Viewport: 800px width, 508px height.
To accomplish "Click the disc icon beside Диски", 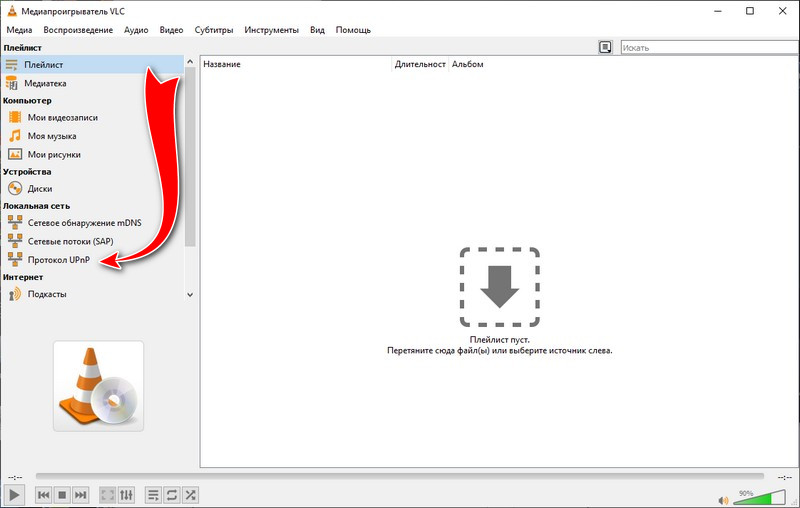I will pyautogui.click(x=15, y=189).
